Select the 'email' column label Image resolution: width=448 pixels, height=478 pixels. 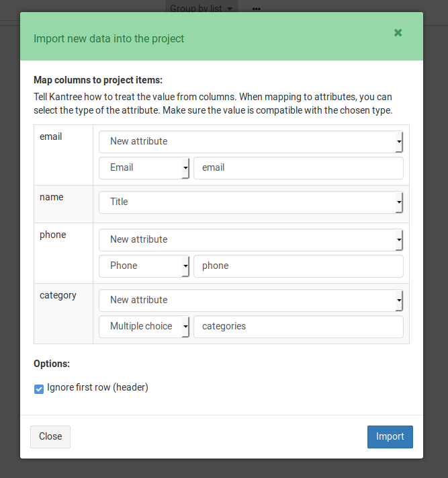tap(50, 136)
